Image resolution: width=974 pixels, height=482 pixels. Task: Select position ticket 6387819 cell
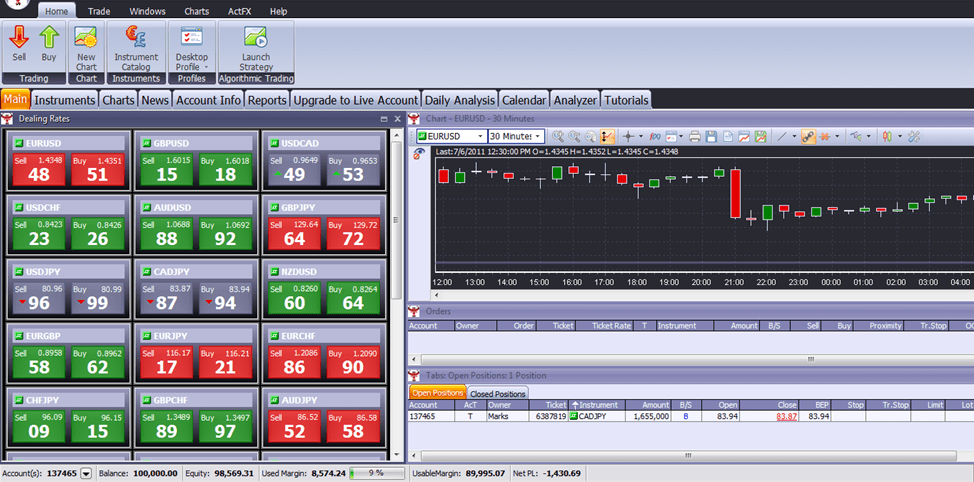point(547,416)
